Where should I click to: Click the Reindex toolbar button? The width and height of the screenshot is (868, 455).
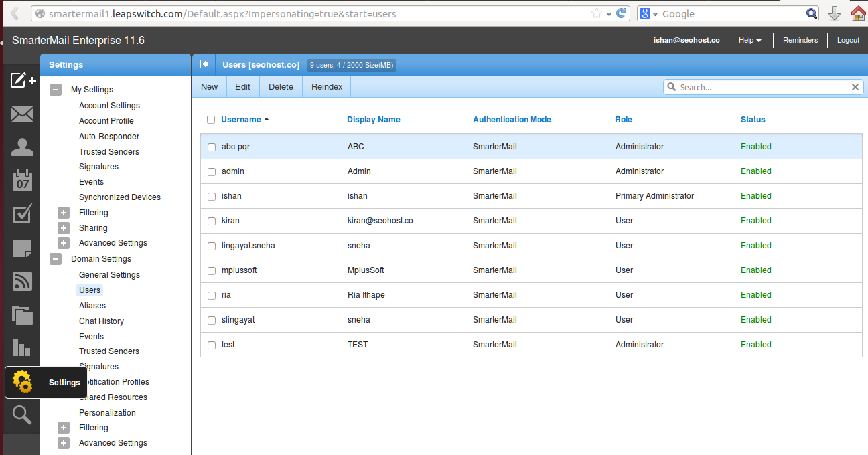point(327,87)
